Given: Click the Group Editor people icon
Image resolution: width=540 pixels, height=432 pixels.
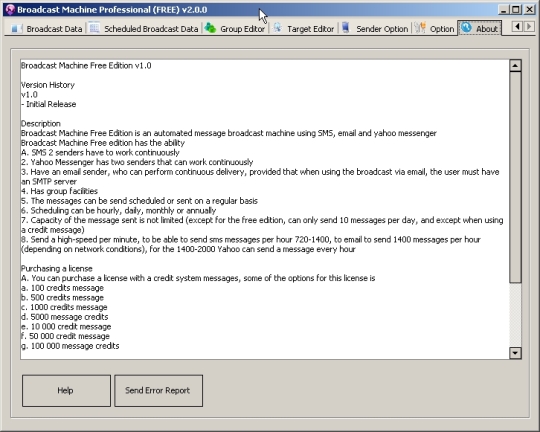Looking at the screenshot, I should 210,28.
